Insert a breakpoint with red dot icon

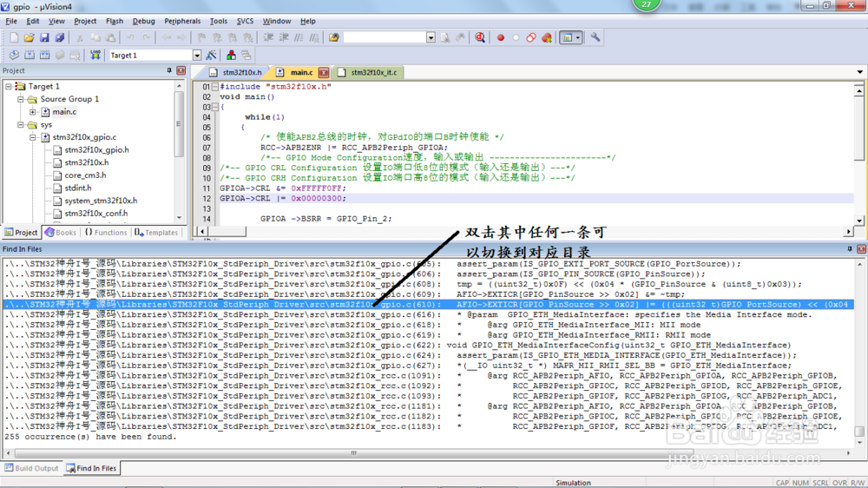click(x=501, y=37)
